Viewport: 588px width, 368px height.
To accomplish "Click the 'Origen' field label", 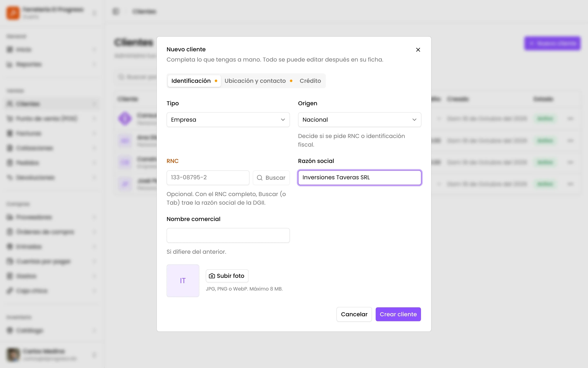I will click(308, 103).
